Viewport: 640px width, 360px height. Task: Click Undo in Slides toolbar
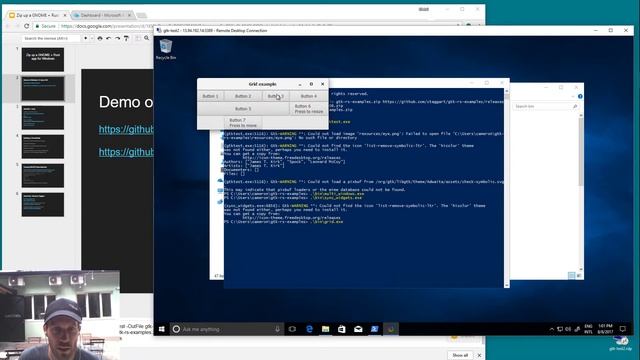(109, 38)
